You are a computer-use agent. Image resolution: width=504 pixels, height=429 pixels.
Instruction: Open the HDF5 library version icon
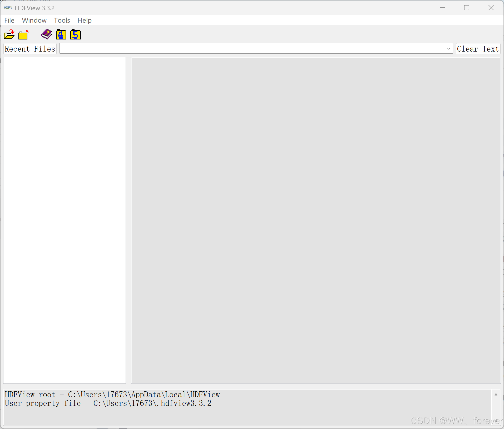(x=76, y=34)
